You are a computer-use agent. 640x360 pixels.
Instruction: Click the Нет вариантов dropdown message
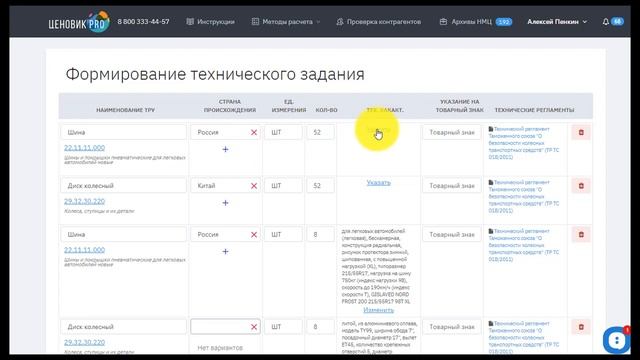click(220, 348)
